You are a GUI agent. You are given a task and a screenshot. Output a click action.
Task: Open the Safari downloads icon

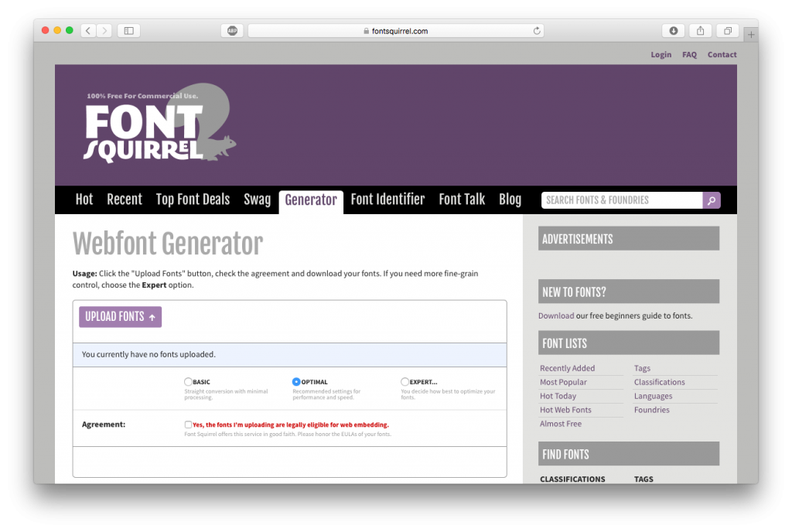tap(674, 31)
